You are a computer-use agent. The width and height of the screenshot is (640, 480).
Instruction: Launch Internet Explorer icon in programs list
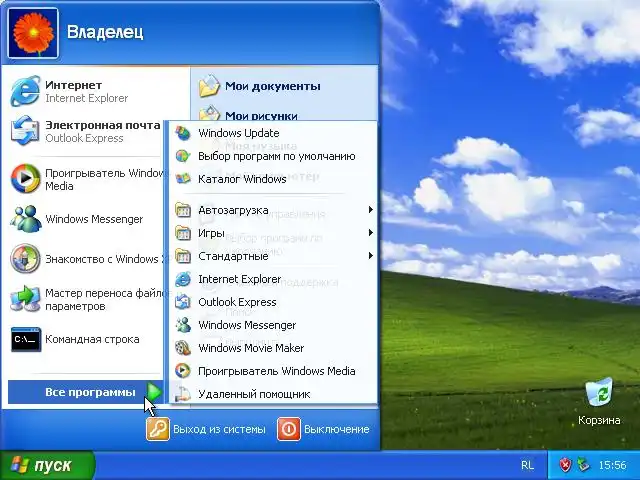[x=183, y=279]
